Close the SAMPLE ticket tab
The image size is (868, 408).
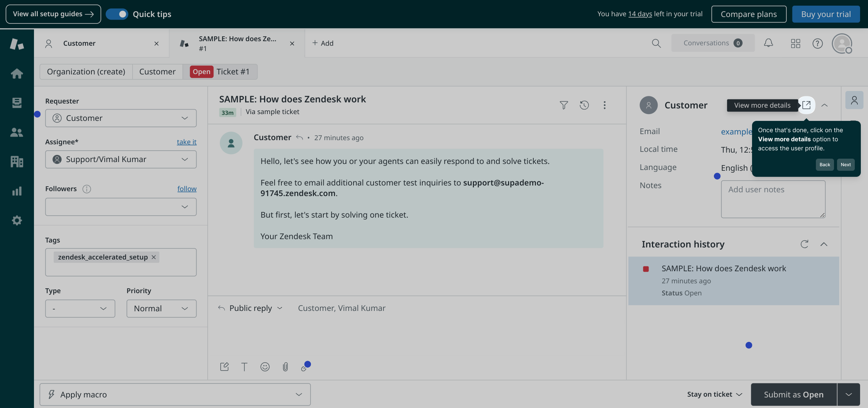coord(292,43)
